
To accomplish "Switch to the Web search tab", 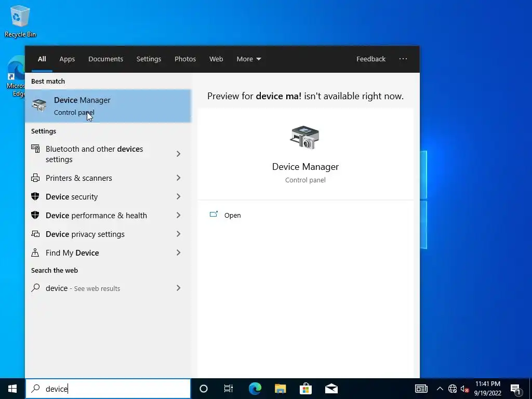I will click(216, 59).
